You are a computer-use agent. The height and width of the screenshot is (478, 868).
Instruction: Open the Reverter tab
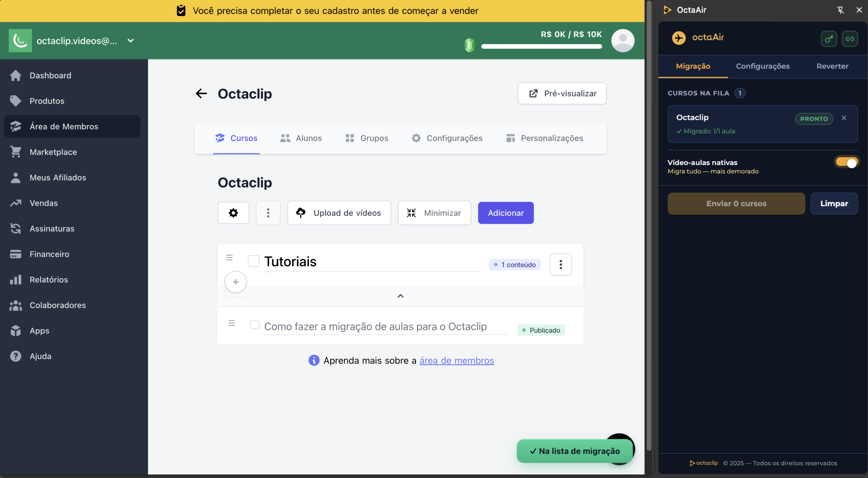coord(832,66)
